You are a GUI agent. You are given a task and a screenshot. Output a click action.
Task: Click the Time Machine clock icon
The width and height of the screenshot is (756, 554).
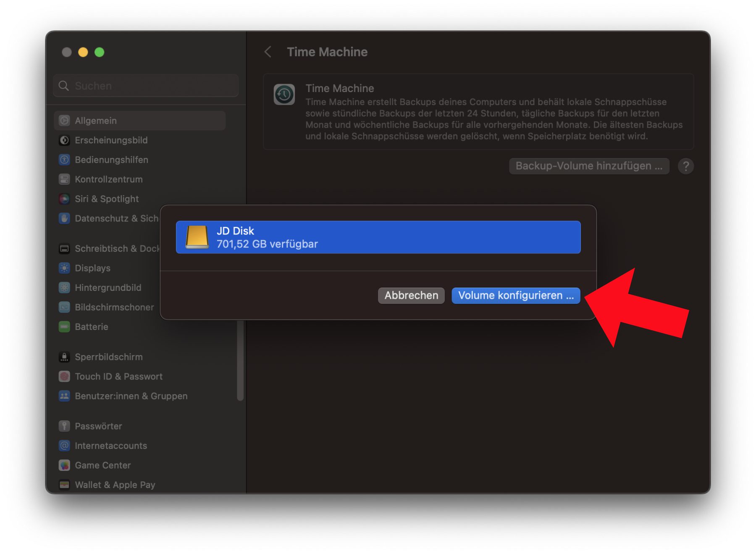click(x=284, y=94)
